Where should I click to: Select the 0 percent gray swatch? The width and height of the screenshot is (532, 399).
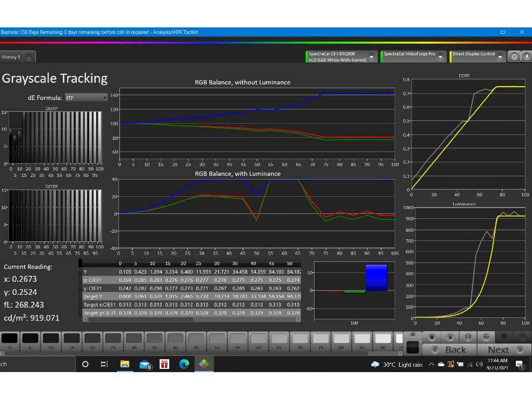point(10,340)
